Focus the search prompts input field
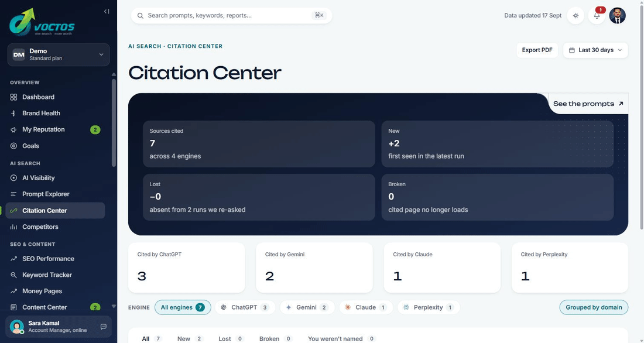The height and width of the screenshot is (343, 644). [231, 16]
